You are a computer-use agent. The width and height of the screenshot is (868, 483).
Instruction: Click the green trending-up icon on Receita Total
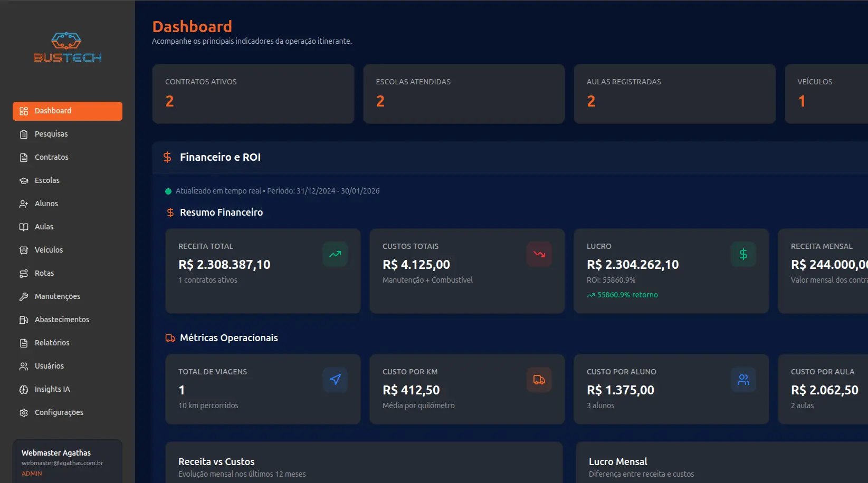(x=335, y=254)
